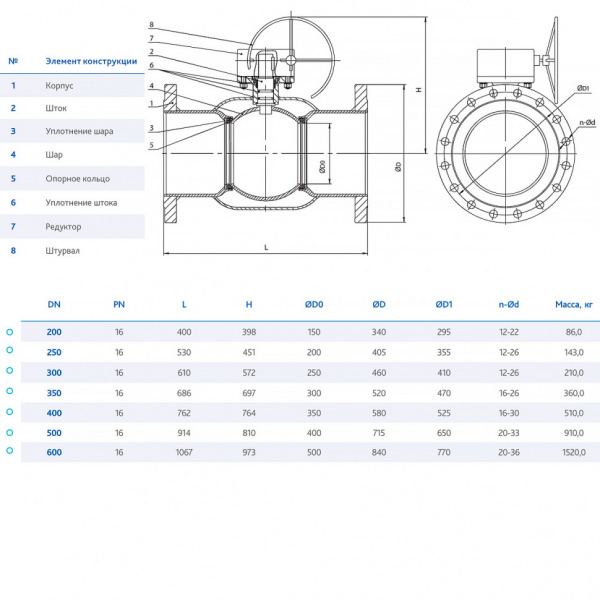Click the ØD1 column header
The width and height of the screenshot is (600, 600).
tap(444, 303)
